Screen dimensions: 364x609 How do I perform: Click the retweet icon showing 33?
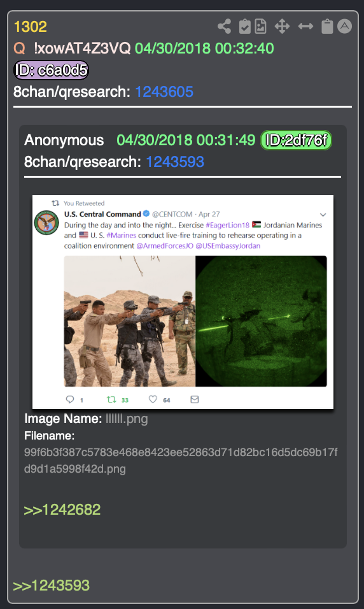point(111,399)
